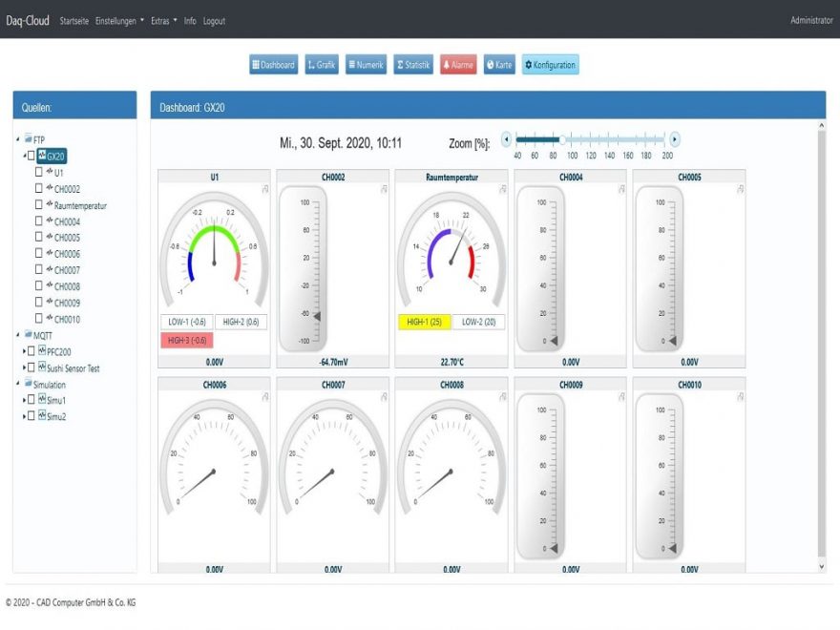Open the Extras menu

click(161, 20)
